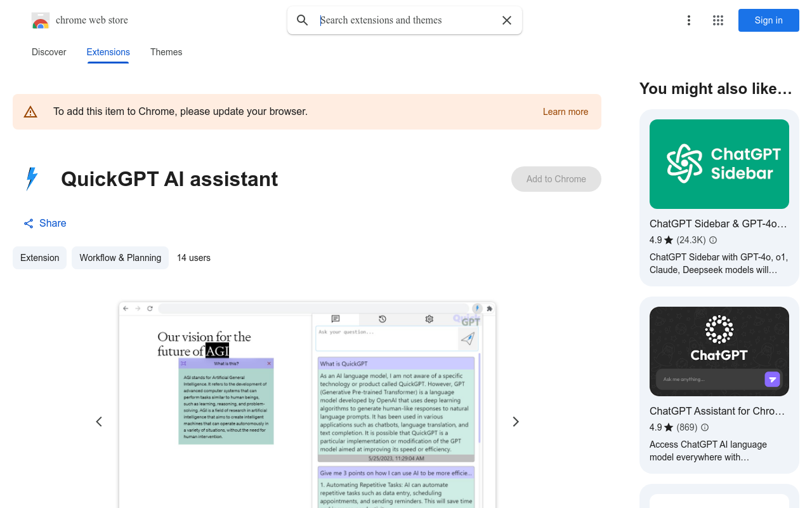Screen dimensions: 812x508
Task: Open ChatGPT Assistant for Chrome title
Action: (x=717, y=411)
